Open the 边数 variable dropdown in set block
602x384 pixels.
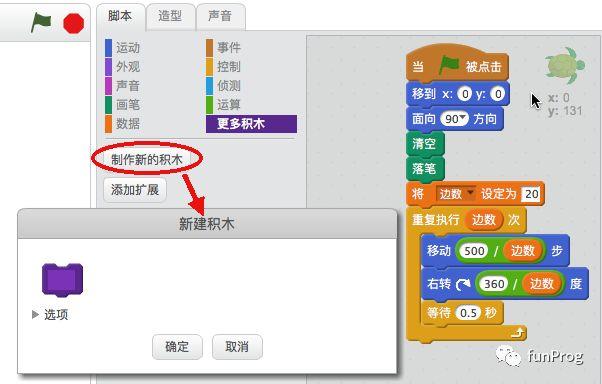pos(456,194)
